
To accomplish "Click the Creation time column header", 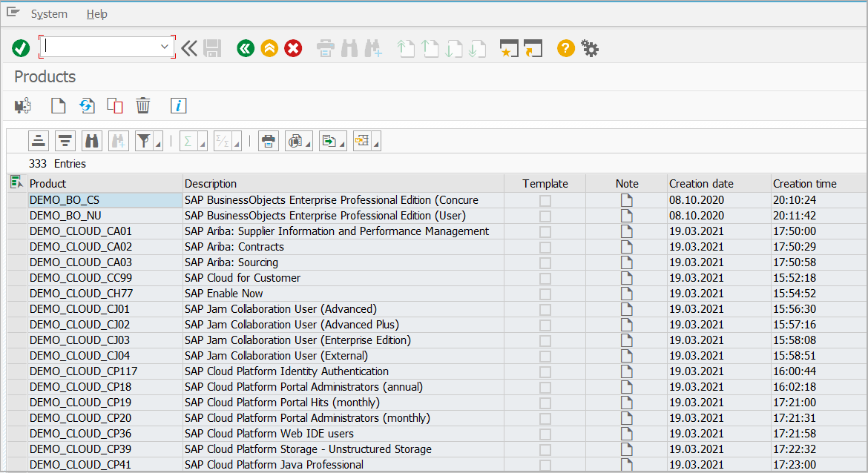I will (x=819, y=184).
